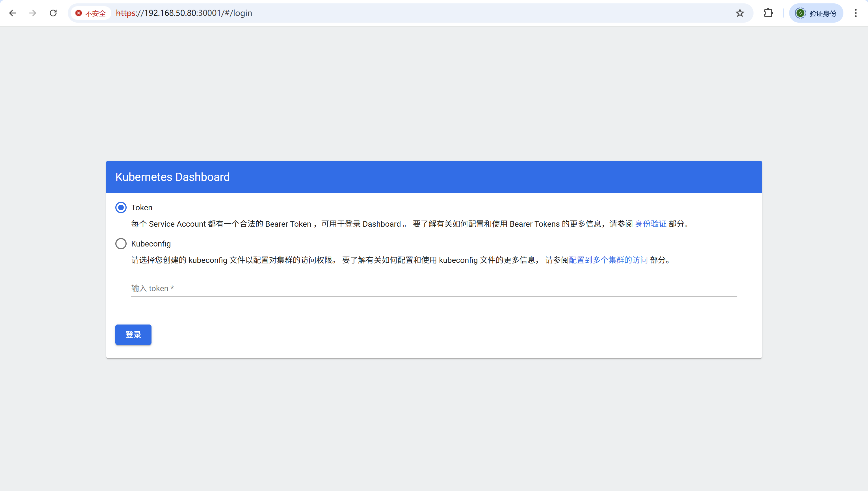
Task: Reload the login page
Action: pos(53,13)
